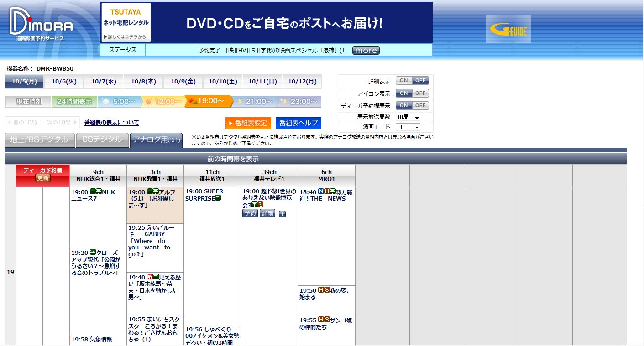644x346 pixels.
Task: Turn 詳細表示 ON
Action: [x=404, y=80]
